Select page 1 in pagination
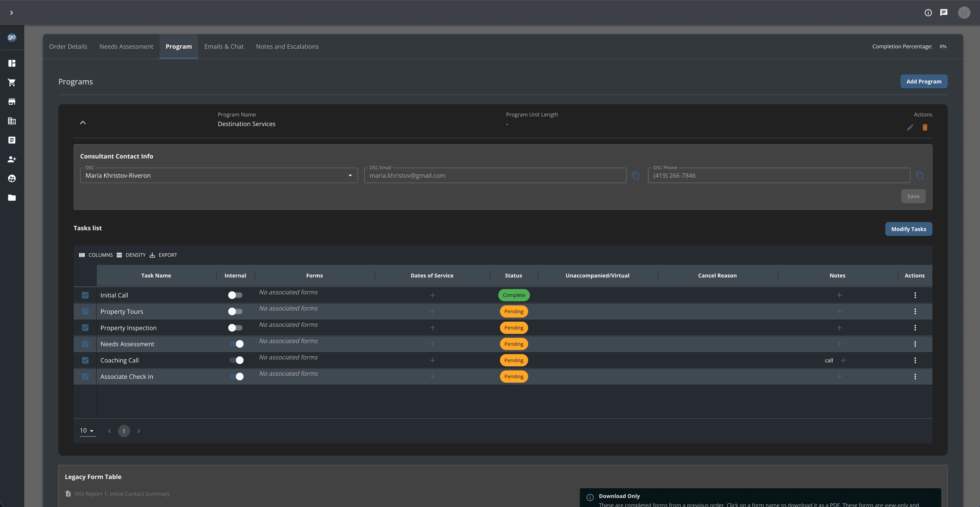 coord(124,431)
